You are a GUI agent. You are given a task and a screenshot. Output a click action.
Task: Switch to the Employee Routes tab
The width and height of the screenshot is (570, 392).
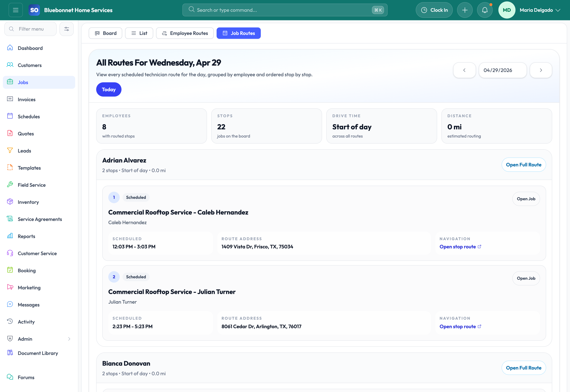tap(185, 33)
